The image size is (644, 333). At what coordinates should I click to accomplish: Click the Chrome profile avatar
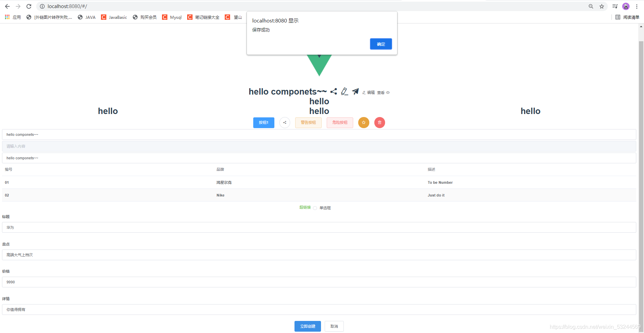tap(626, 6)
